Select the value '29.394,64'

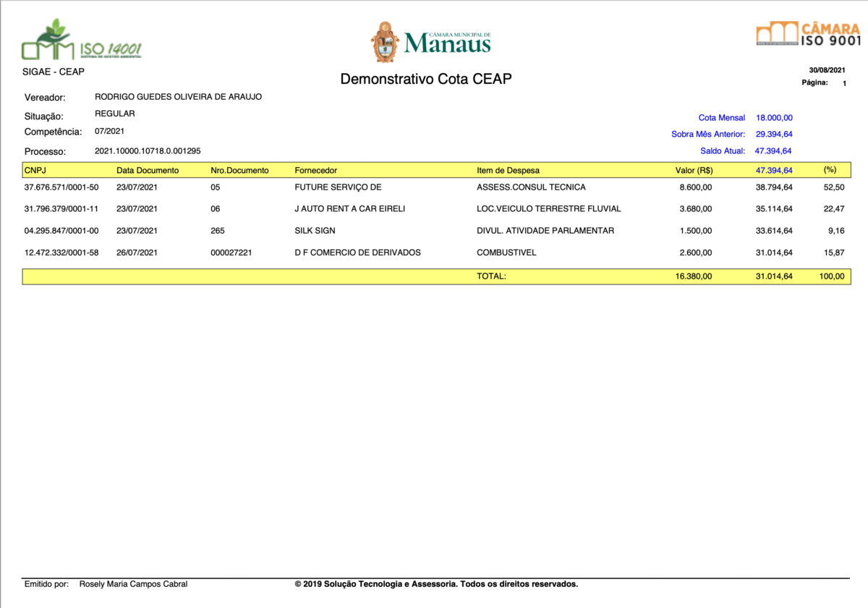775,134
